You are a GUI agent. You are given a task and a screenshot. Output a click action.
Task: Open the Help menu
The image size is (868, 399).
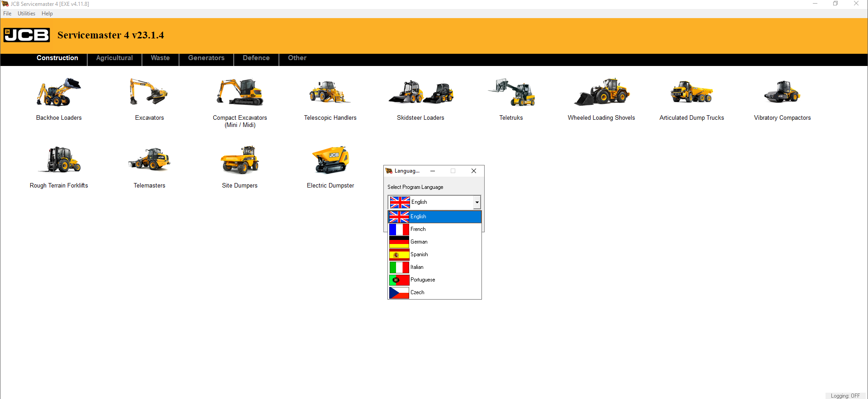(47, 14)
